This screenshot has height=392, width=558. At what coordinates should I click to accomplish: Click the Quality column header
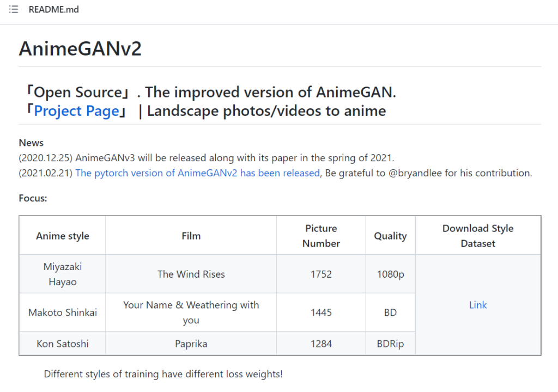tap(390, 235)
